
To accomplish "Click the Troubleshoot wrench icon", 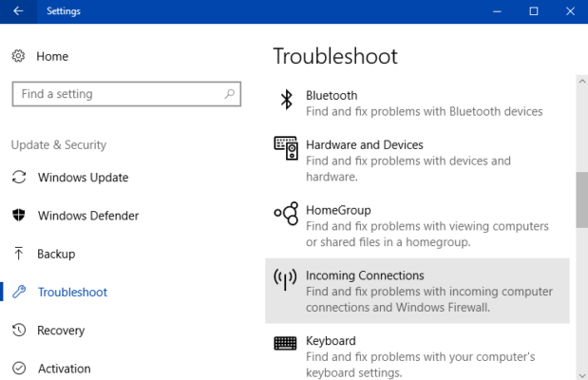I will (19, 292).
